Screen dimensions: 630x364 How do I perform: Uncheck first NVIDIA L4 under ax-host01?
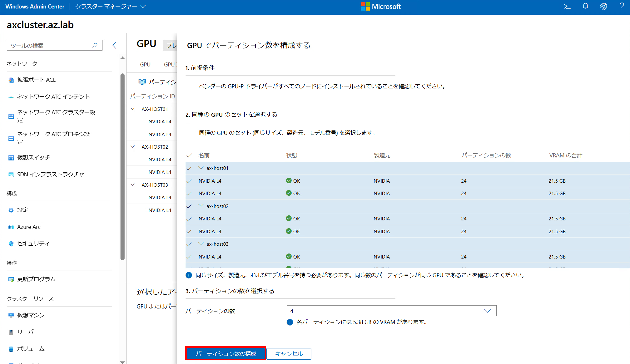pyautogui.click(x=189, y=181)
